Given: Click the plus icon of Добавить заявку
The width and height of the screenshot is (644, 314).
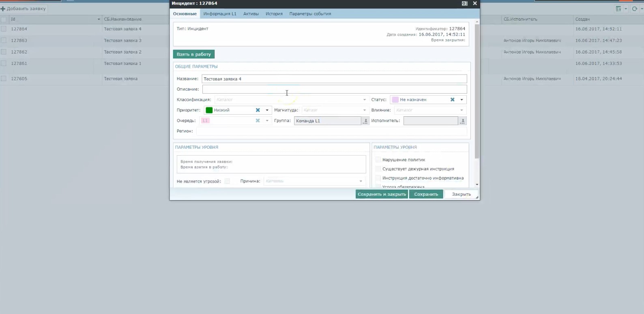Looking at the screenshot, I should click(3, 9).
